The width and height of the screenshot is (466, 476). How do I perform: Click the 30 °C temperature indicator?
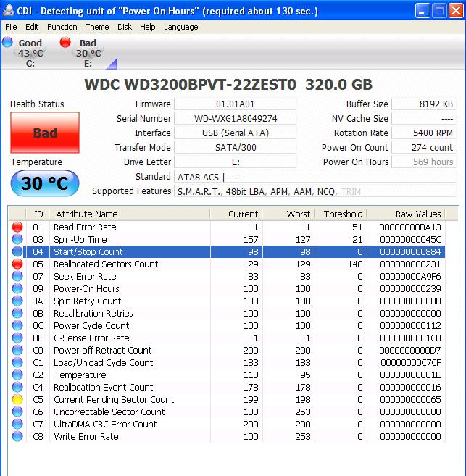click(45, 183)
